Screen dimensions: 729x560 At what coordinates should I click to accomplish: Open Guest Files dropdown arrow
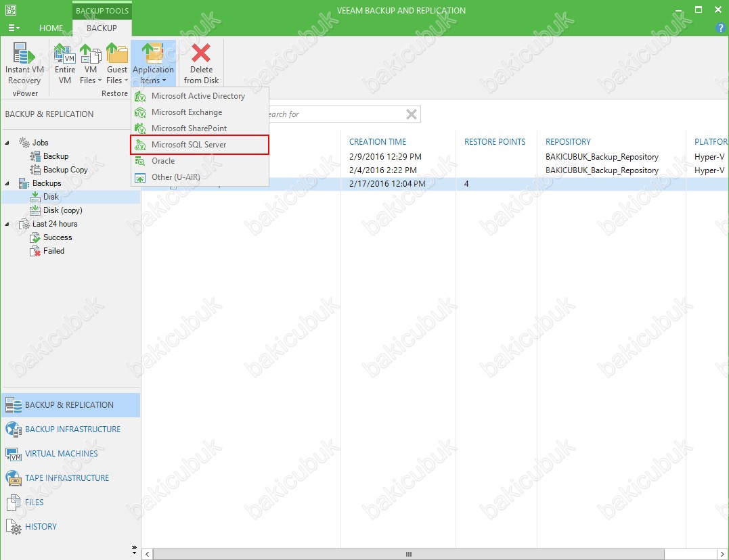click(x=126, y=80)
